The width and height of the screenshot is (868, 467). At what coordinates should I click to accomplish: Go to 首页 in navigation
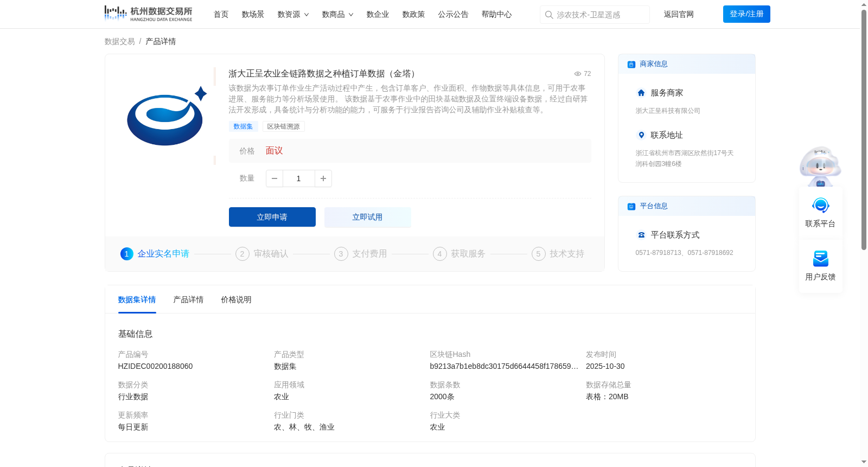(x=221, y=15)
